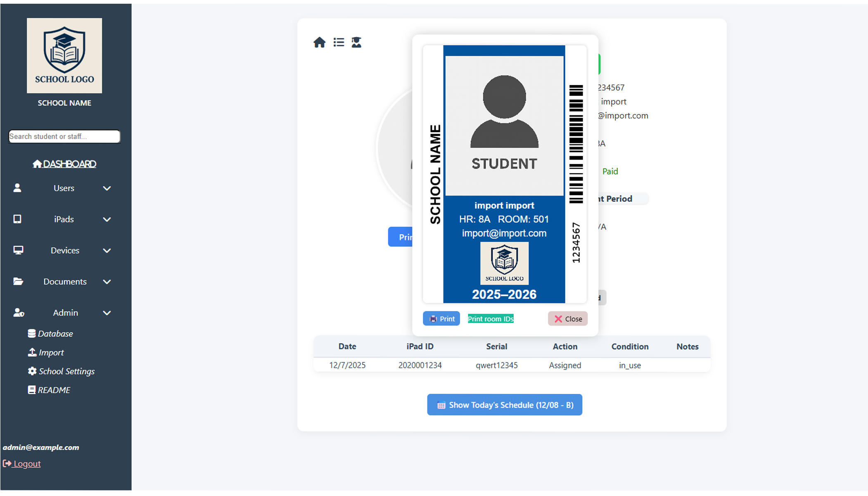Expand the iPads dropdown chevron
Screen dimensions: 868x496
coord(107,219)
